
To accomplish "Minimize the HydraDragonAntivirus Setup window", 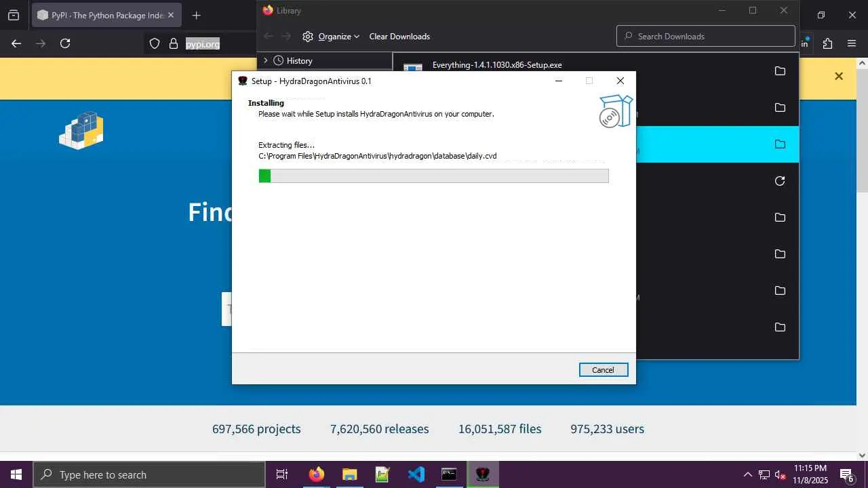I will (x=559, y=81).
